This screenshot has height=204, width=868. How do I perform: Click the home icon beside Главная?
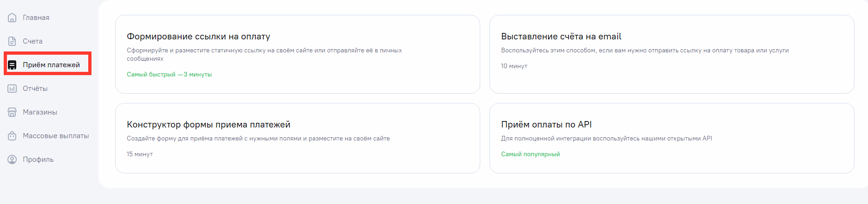pyautogui.click(x=12, y=18)
